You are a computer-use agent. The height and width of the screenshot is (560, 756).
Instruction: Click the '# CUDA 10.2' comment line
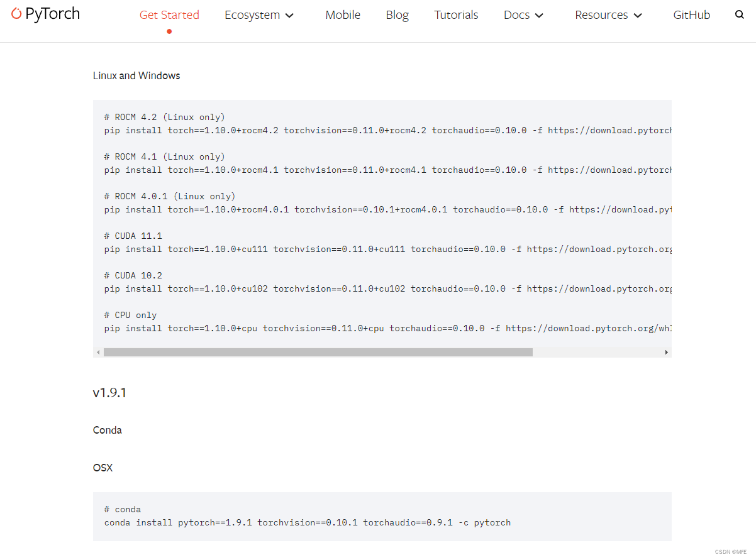click(133, 275)
